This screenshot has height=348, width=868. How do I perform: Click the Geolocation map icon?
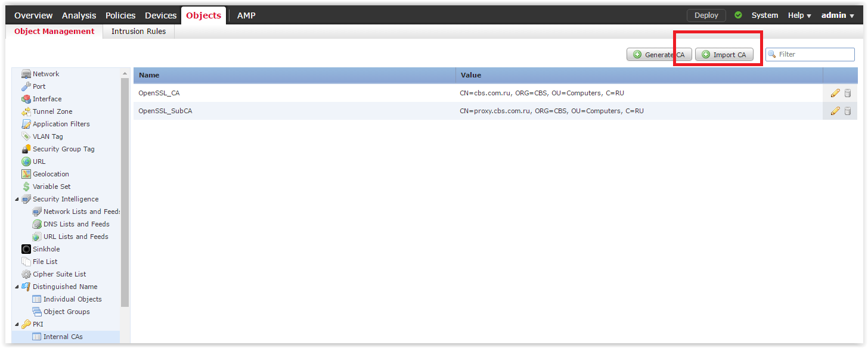tap(26, 174)
